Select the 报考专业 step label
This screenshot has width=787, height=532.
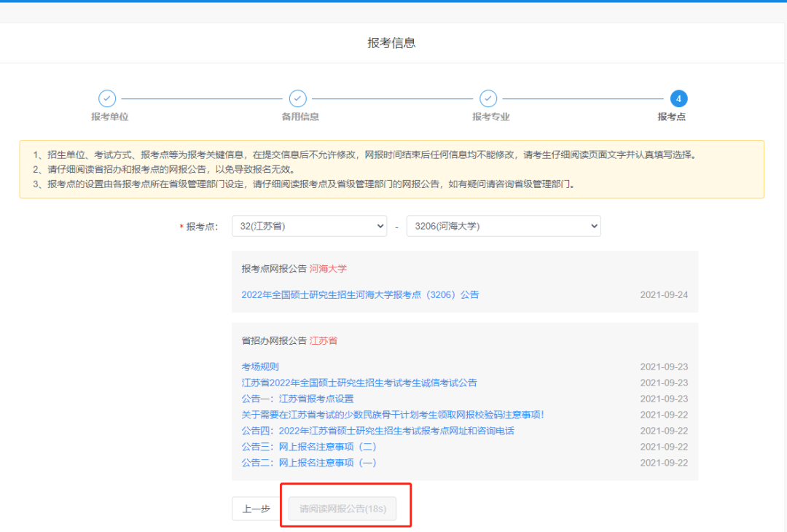point(491,117)
